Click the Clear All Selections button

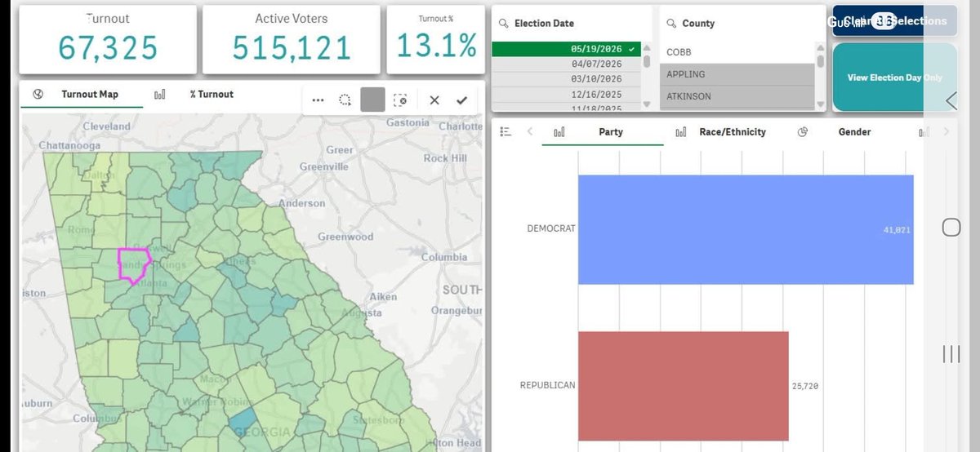(x=894, y=21)
